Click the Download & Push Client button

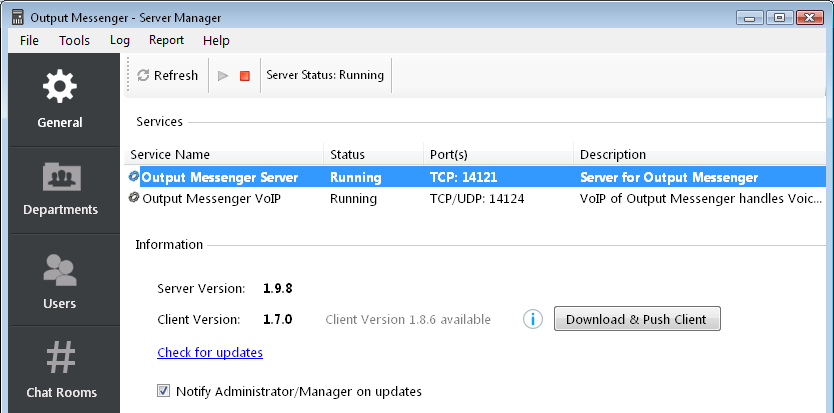[637, 319]
